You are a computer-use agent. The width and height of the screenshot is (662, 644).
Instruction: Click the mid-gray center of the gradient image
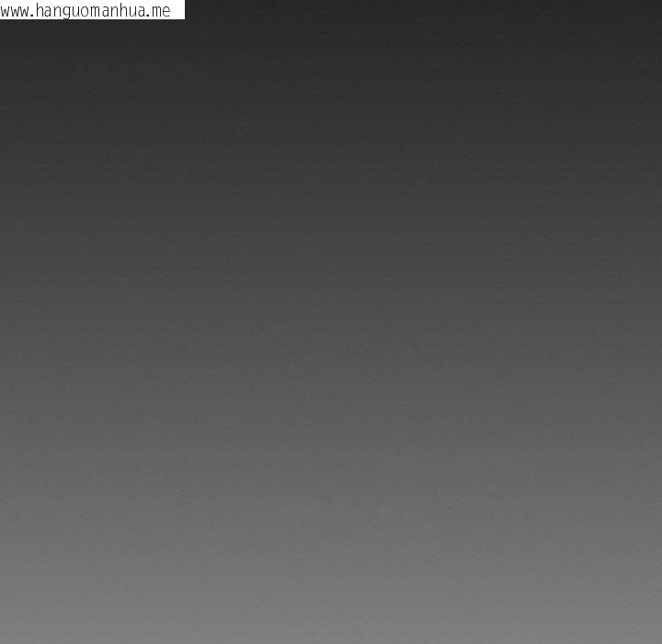click(x=331, y=322)
